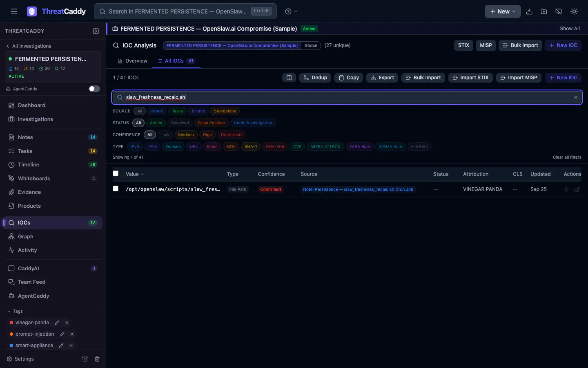Filter type by SHA-256
Screen dimensions: 588x368
[275, 147]
